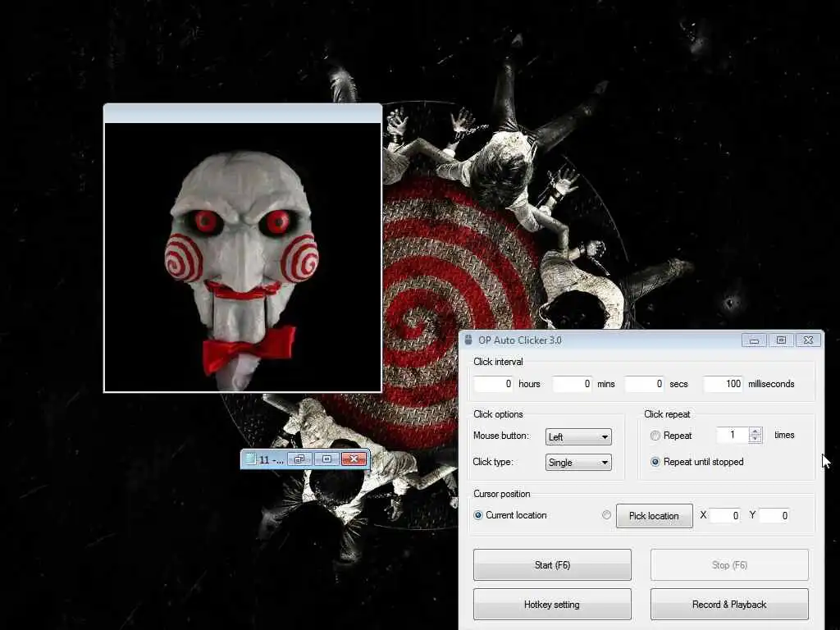840x630 pixels.
Task: Focus the hours input field
Action: pyautogui.click(x=493, y=384)
